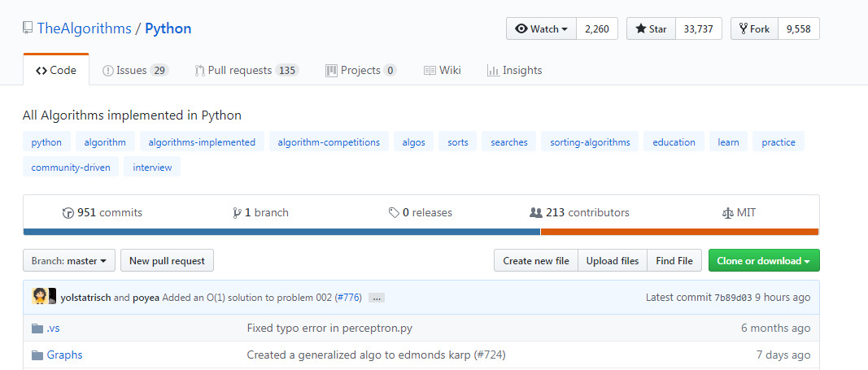The width and height of the screenshot is (868, 370).
Task: Click the sorts topic tag
Action: point(458,142)
